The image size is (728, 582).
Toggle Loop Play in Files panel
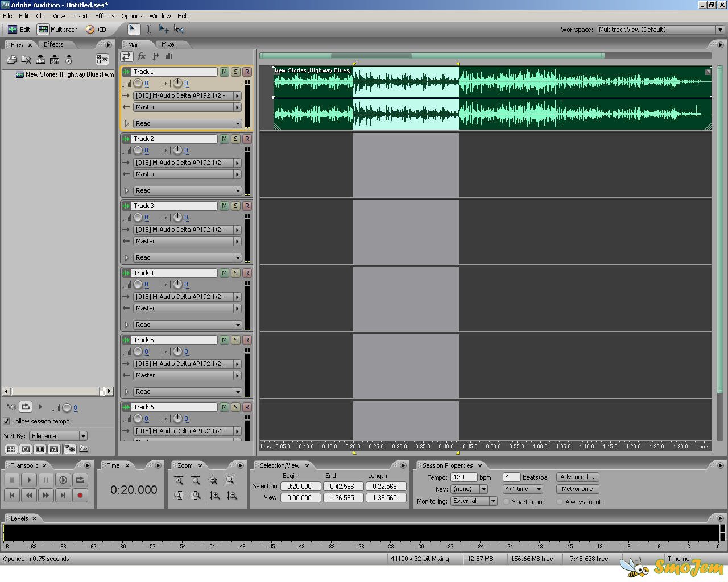26,406
